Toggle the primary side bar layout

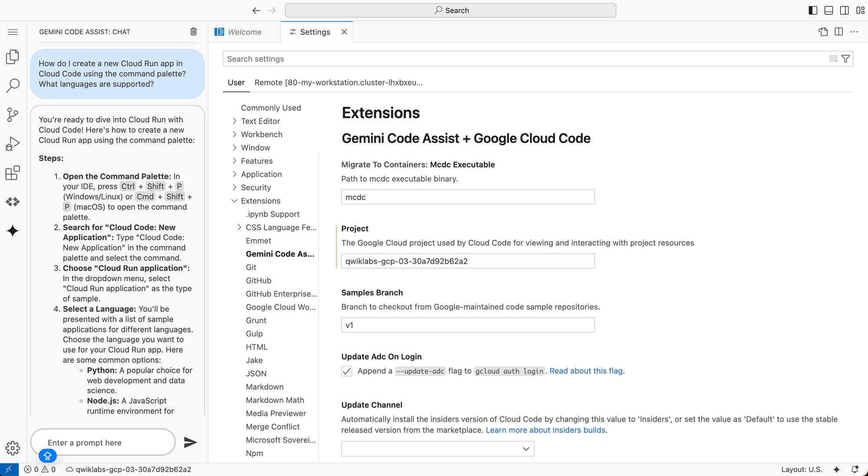pos(813,10)
